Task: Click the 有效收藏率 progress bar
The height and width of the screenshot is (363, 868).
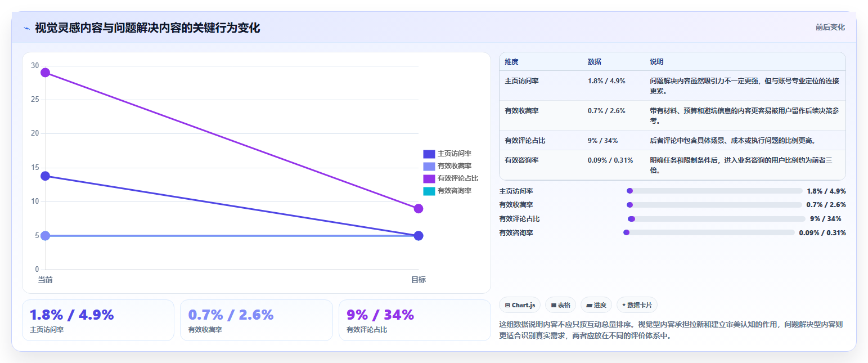Action: point(714,205)
